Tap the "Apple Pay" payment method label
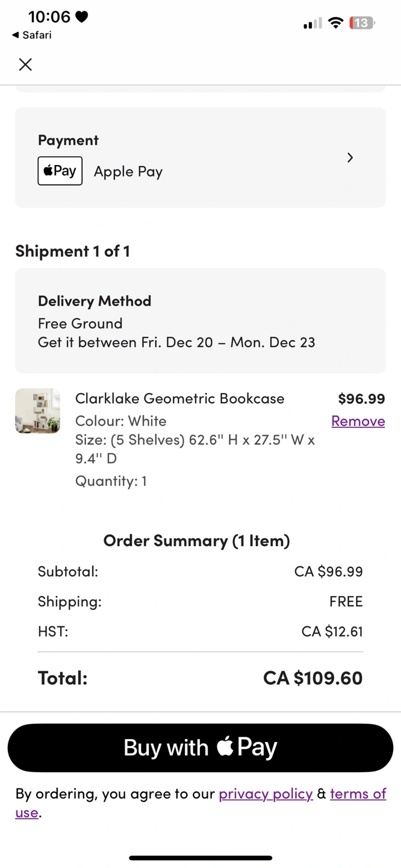 [x=128, y=172]
